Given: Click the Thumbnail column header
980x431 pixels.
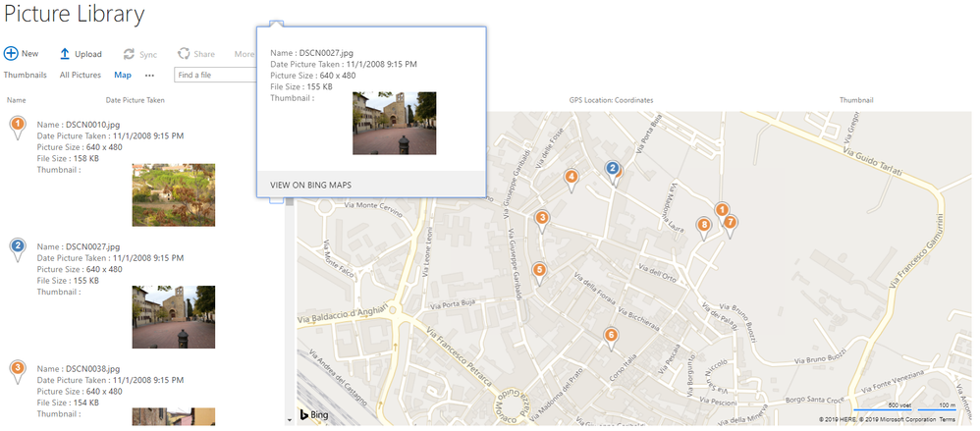Looking at the screenshot, I should [x=856, y=100].
